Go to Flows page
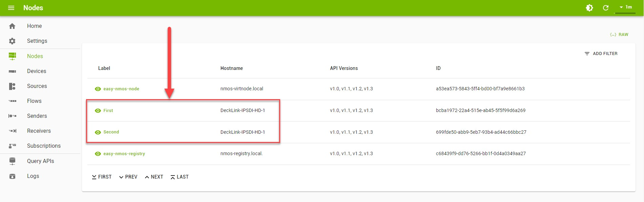Screen dimensions: 644x202 (x=34, y=101)
